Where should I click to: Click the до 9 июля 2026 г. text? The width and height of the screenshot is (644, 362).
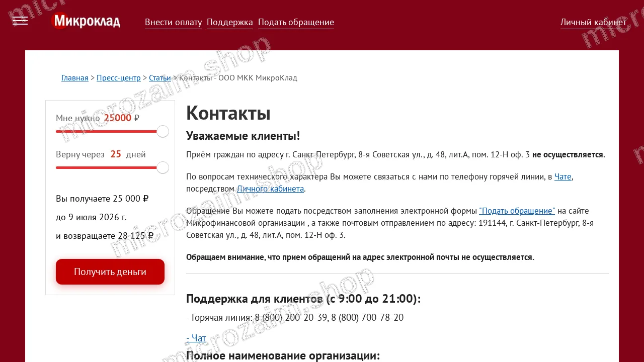pyautogui.click(x=92, y=217)
